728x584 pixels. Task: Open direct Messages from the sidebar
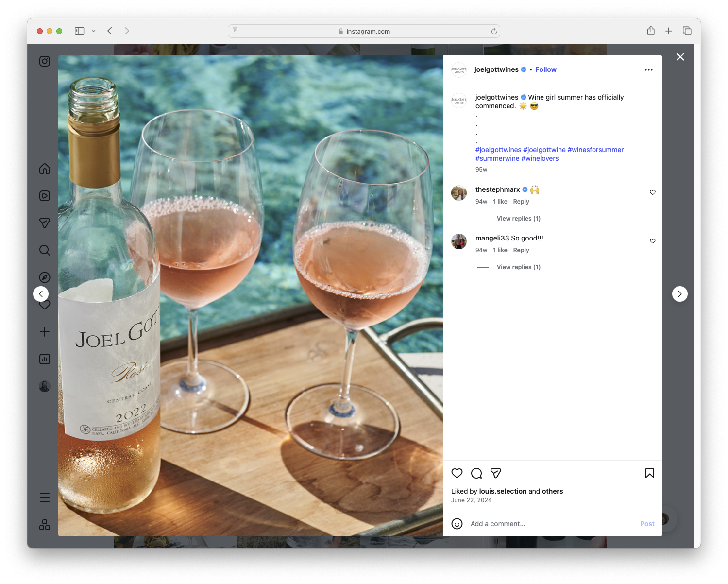(x=45, y=223)
